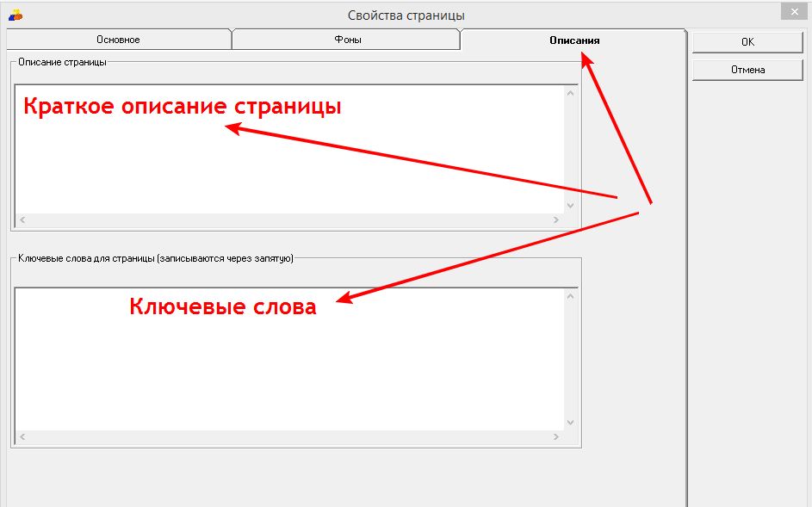Image resolution: width=812 pixels, height=507 pixels.
Task: Click left arrow of keywords horizontal scrollbar
Action: tap(22, 438)
